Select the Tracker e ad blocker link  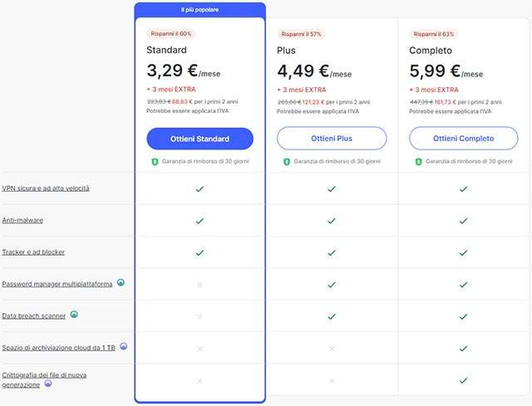click(33, 252)
